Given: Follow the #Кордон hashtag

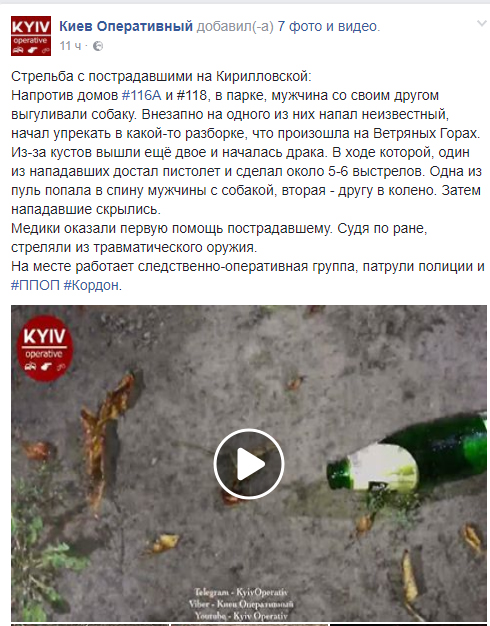Looking at the screenshot, I should point(91,285).
